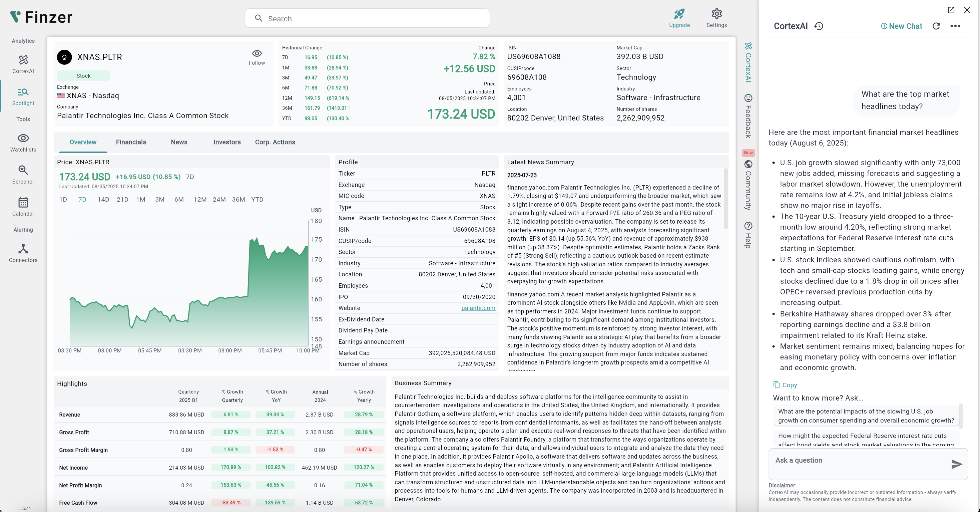
Task: Open CortexAI chat history icon
Action: click(819, 26)
